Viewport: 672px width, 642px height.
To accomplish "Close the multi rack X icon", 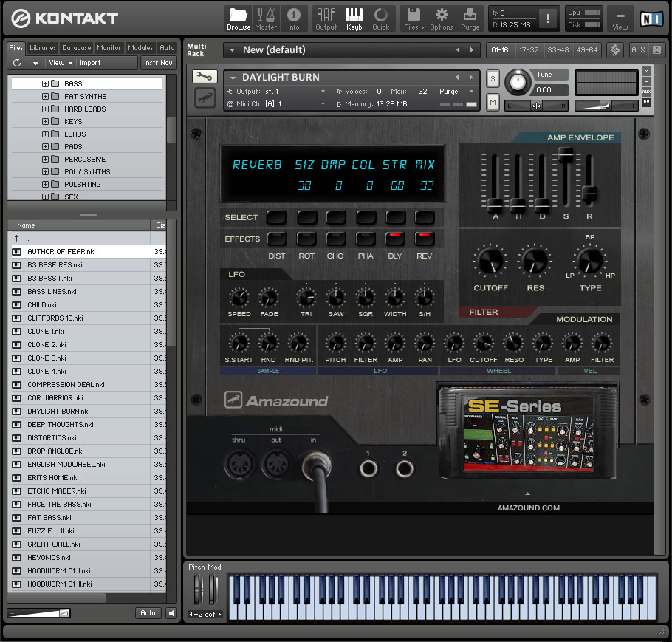I will [x=656, y=50].
